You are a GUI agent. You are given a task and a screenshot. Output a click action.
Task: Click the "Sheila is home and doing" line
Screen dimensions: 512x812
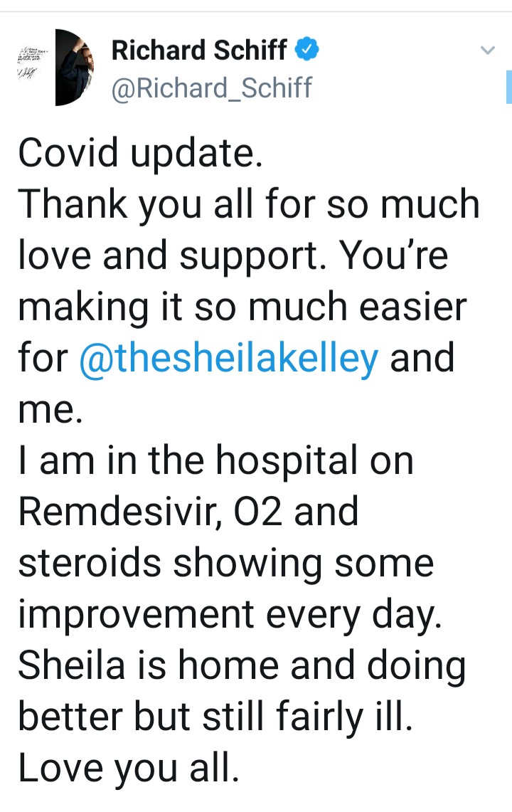click(242, 666)
